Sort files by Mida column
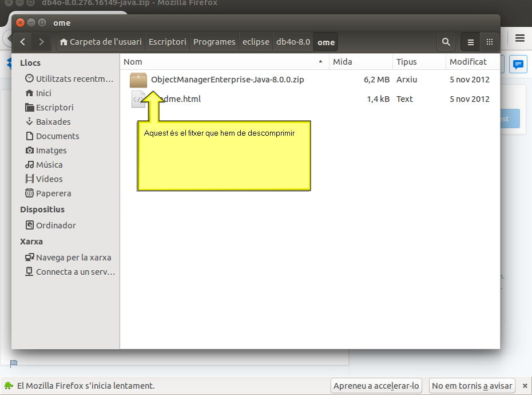The width and height of the screenshot is (532, 395). point(360,62)
